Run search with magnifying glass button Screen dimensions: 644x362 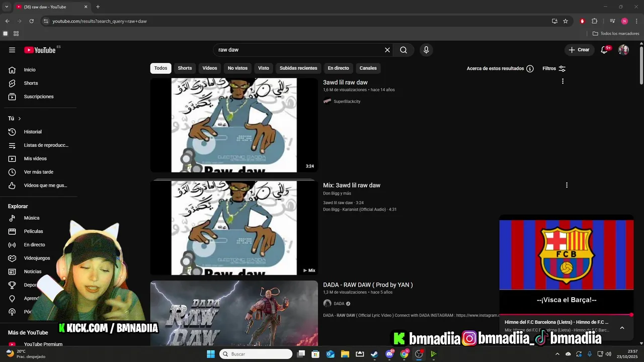[404, 50]
